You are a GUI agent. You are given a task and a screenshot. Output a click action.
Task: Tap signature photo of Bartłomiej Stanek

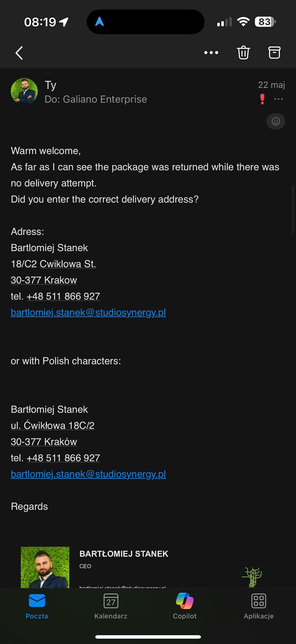tap(45, 567)
